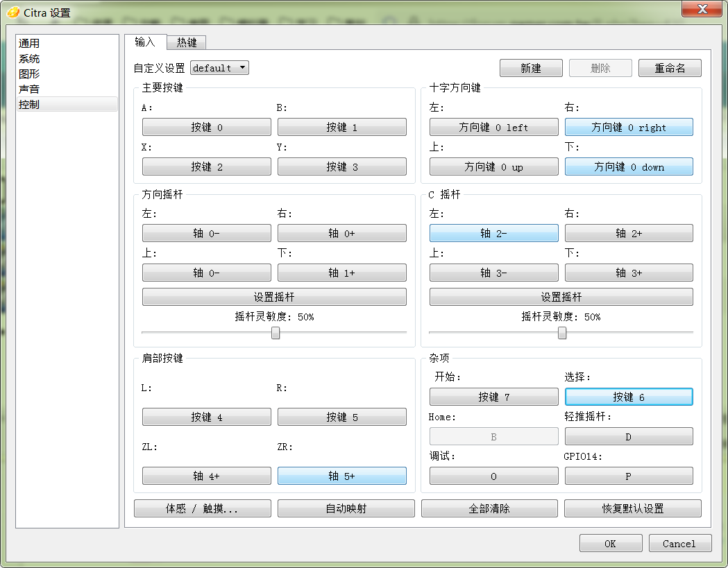Open the 通用 settings category
Image resolution: width=728 pixels, height=568 pixels.
point(67,43)
